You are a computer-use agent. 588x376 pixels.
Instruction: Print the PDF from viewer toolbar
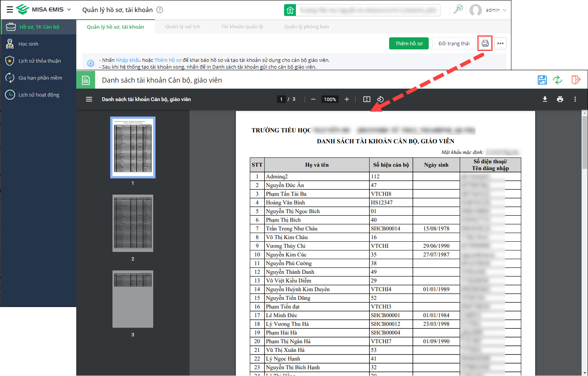coord(560,99)
